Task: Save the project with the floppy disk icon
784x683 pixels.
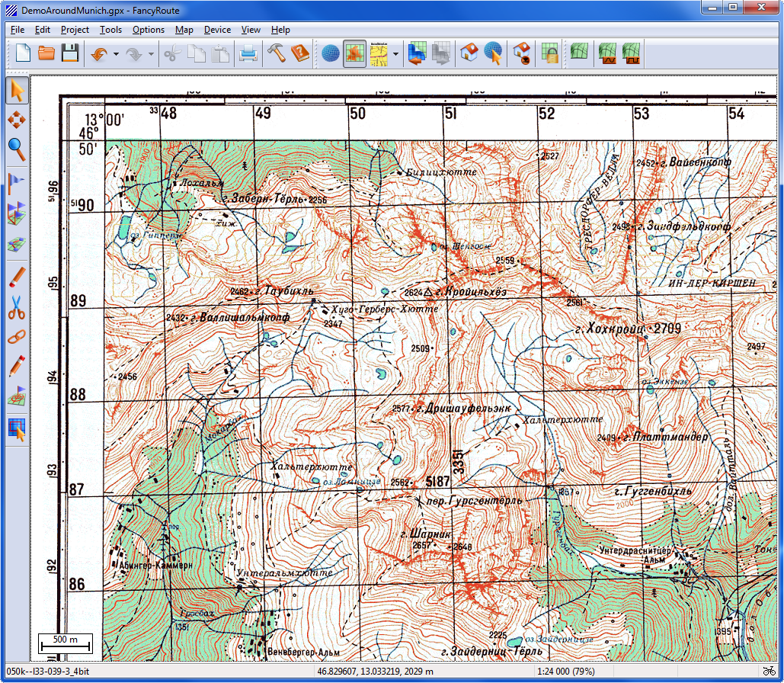Action: 71,53
